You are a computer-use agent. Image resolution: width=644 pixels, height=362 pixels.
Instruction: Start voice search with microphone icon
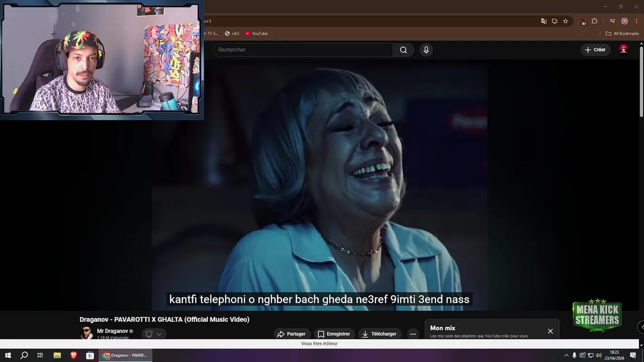click(426, 50)
